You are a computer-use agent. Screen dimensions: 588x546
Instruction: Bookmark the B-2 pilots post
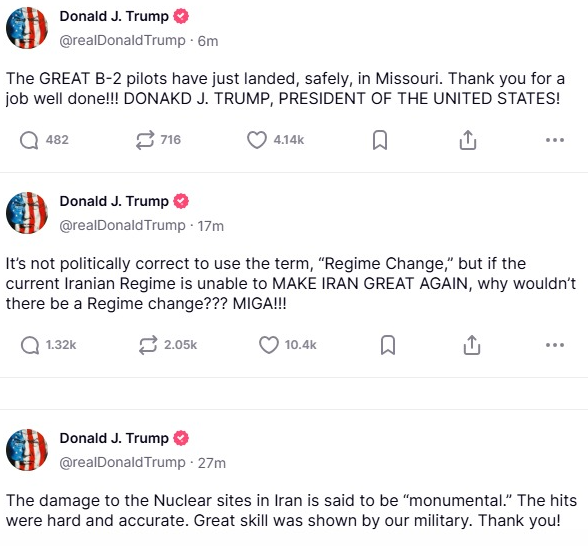tap(380, 140)
